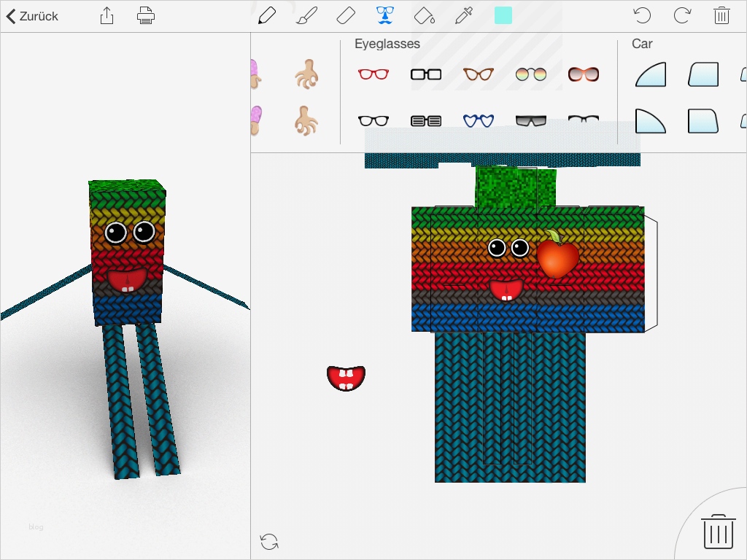Pick the black visor sunglasses sticker

click(531, 121)
